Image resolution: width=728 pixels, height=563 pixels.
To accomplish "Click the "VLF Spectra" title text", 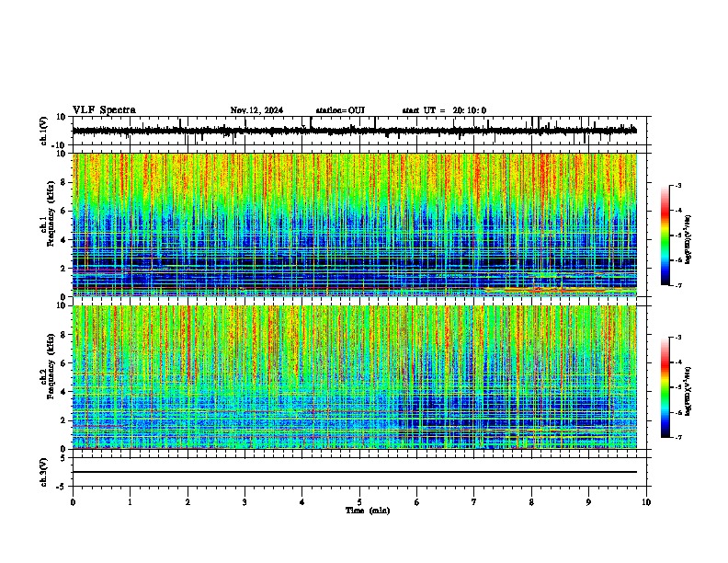I will click(x=104, y=110).
